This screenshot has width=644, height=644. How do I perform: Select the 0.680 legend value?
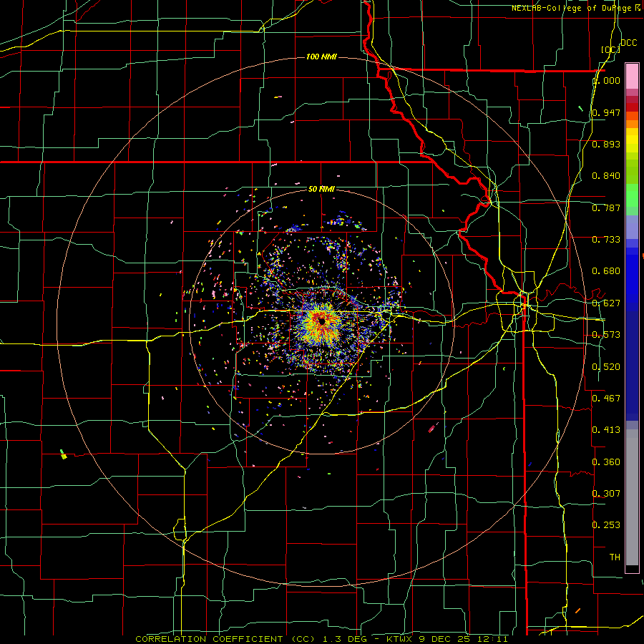606,271
